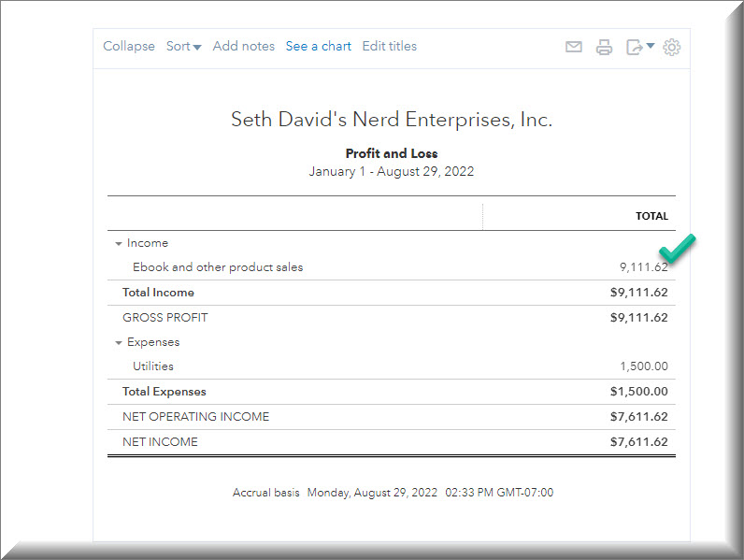Screen dimensions: 744x560
Task: Click Edit titles option
Action: click(390, 47)
